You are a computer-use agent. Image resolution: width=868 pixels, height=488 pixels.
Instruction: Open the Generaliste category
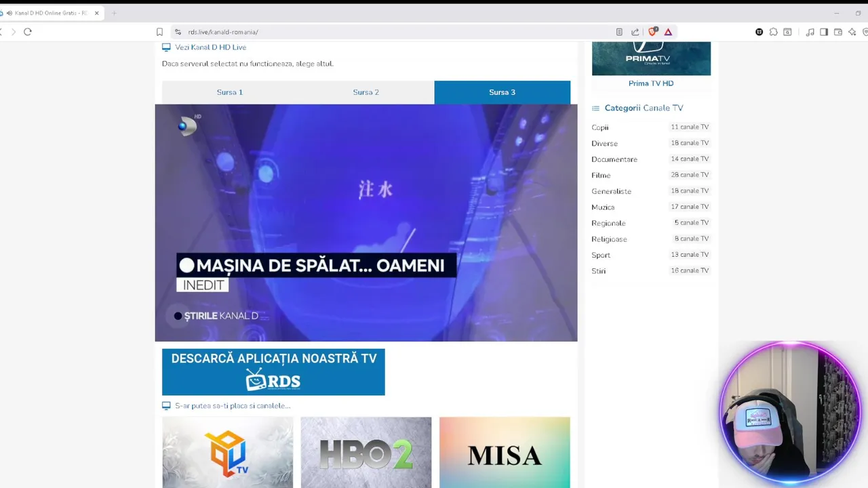[x=611, y=191]
